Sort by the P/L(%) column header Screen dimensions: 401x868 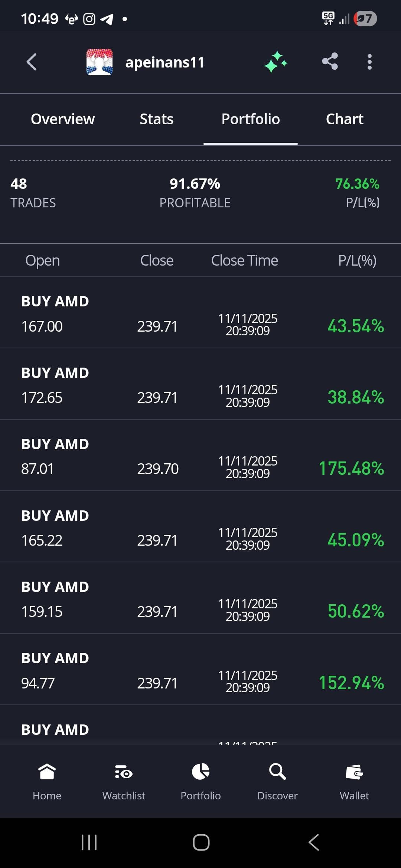click(x=357, y=260)
